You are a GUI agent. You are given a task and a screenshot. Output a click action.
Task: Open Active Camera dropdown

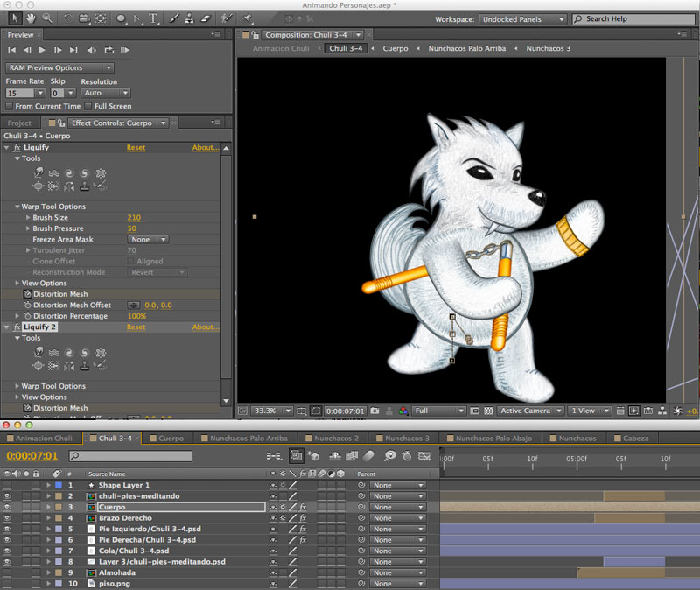point(530,411)
